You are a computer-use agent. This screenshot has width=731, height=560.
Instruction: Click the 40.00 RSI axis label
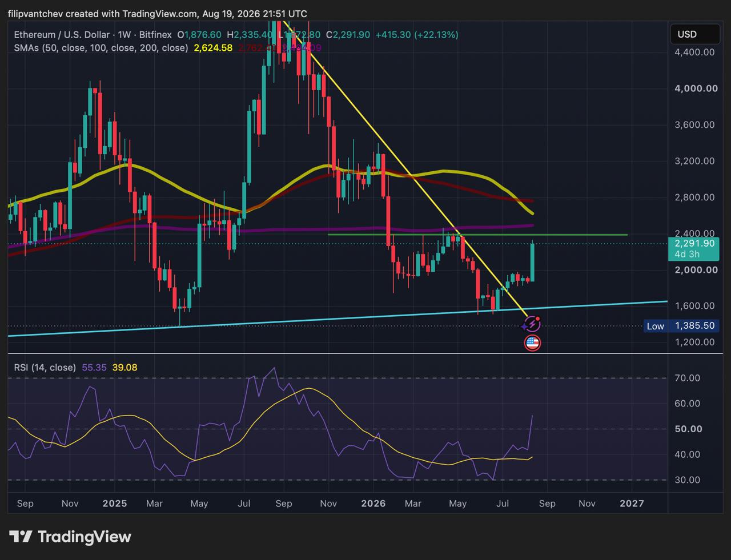point(687,454)
